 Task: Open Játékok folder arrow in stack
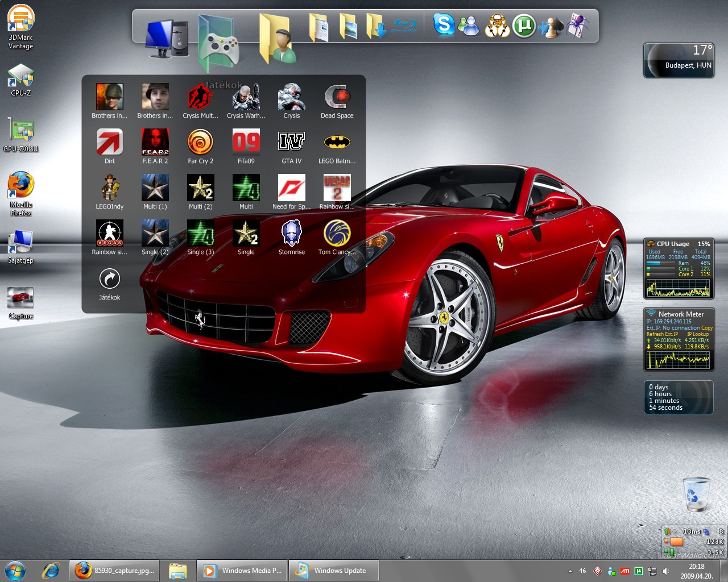(x=109, y=279)
